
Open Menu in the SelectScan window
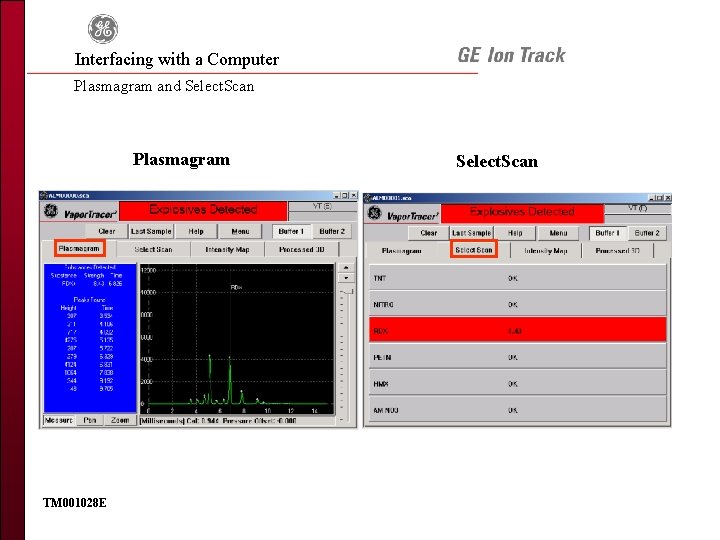click(x=558, y=233)
